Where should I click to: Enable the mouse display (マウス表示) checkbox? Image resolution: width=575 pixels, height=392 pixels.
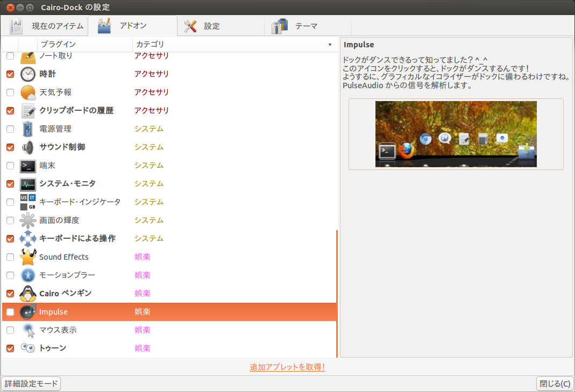click(10, 330)
